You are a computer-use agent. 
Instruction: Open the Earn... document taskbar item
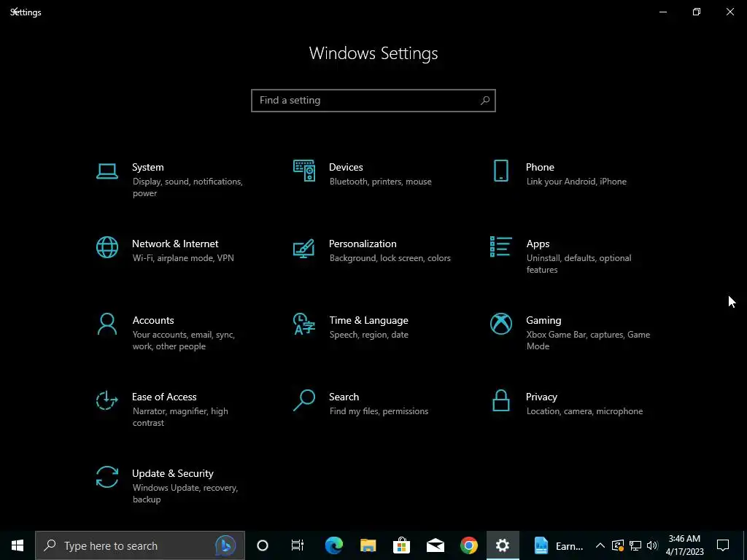(x=557, y=545)
